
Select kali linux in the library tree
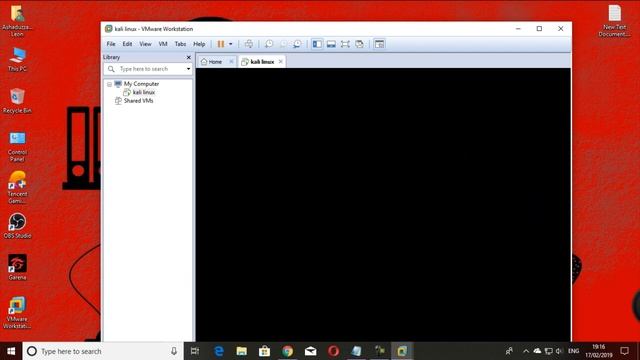(143, 92)
